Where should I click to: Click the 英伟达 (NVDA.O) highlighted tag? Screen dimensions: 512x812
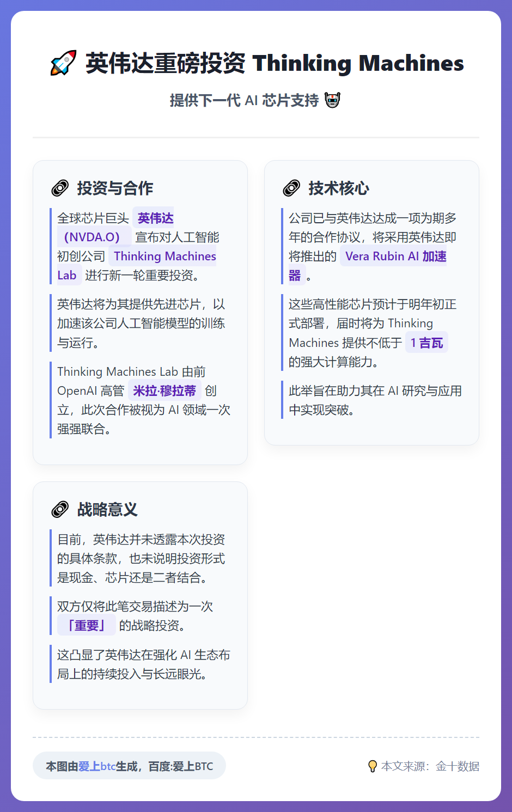click(x=115, y=228)
